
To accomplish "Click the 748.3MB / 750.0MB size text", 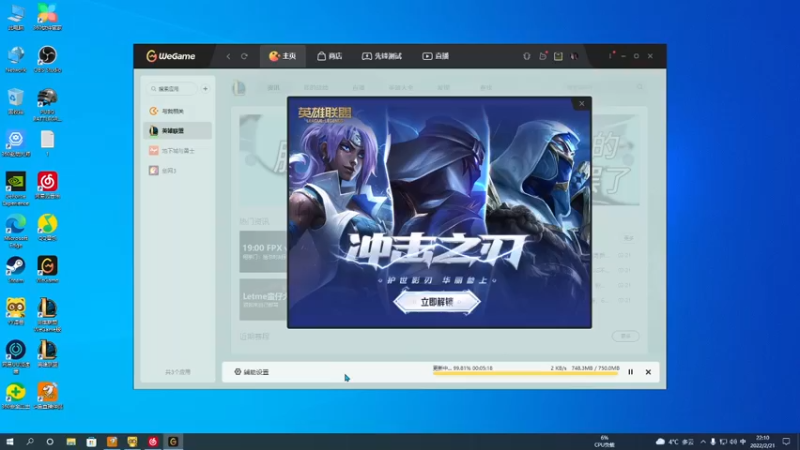I will tap(595, 368).
